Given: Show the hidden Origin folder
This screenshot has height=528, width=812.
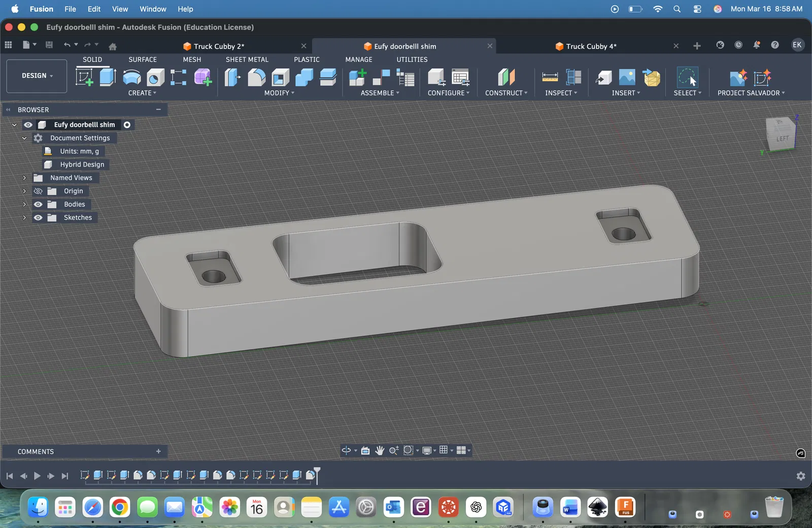Looking at the screenshot, I should click(38, 191).
